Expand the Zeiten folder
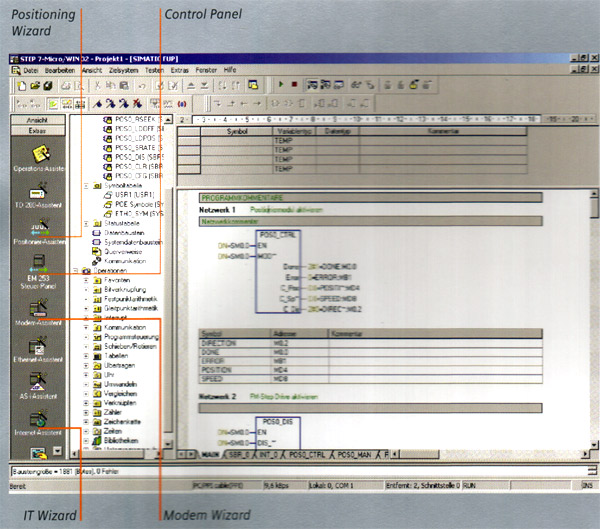Viewport: 600px width, 529px height. point(86,431)
